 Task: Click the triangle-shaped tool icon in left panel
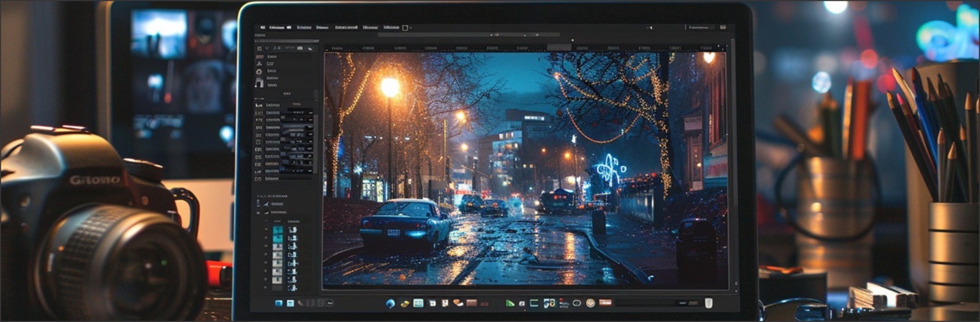tap(259, 64)
